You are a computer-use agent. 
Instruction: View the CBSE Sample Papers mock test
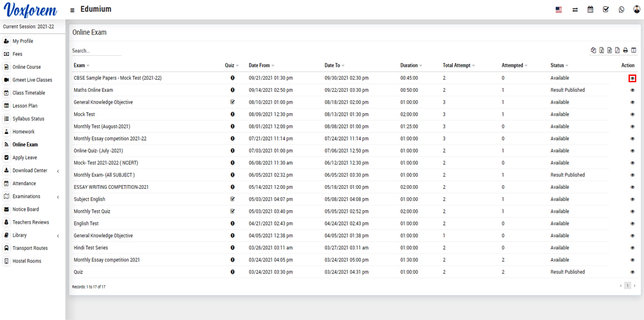point(632,78)
